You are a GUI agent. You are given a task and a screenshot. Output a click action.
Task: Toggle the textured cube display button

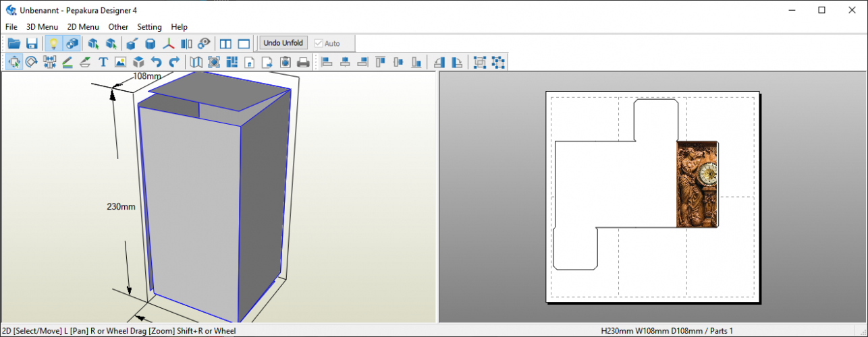(x=72, y=44)
